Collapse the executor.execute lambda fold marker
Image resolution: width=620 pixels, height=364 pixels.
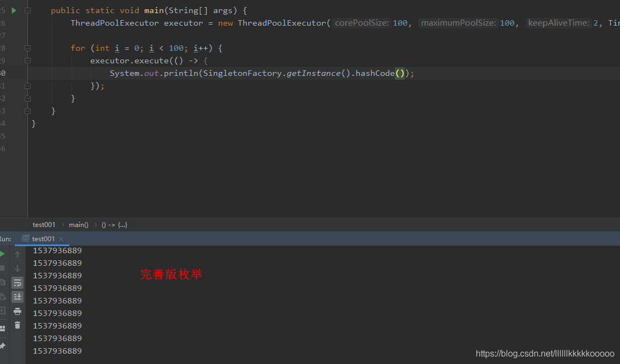point(28,61)
